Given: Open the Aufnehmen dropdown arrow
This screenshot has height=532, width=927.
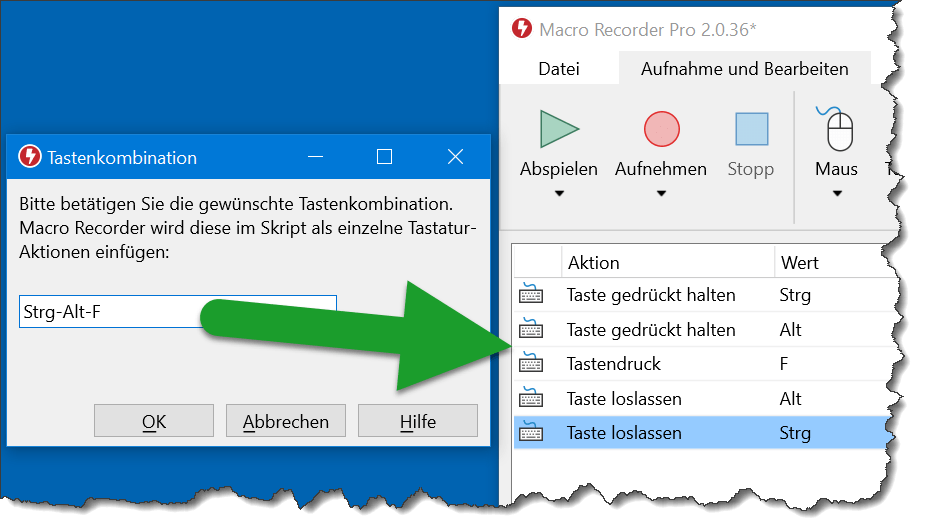Looking at the screenshot, I should [661, 193].
